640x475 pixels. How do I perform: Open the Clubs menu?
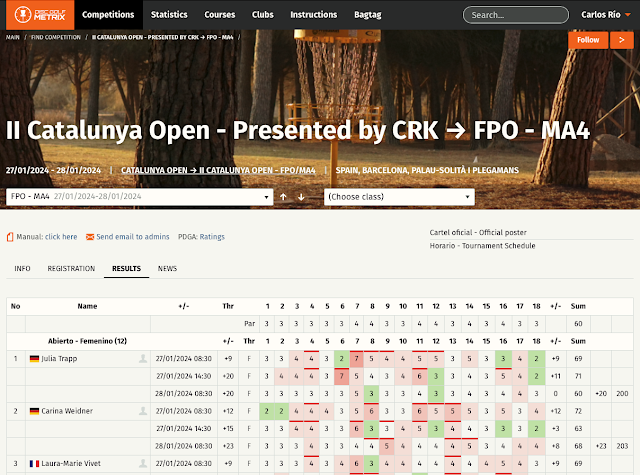pyautogui.click(x=262, y=15)
